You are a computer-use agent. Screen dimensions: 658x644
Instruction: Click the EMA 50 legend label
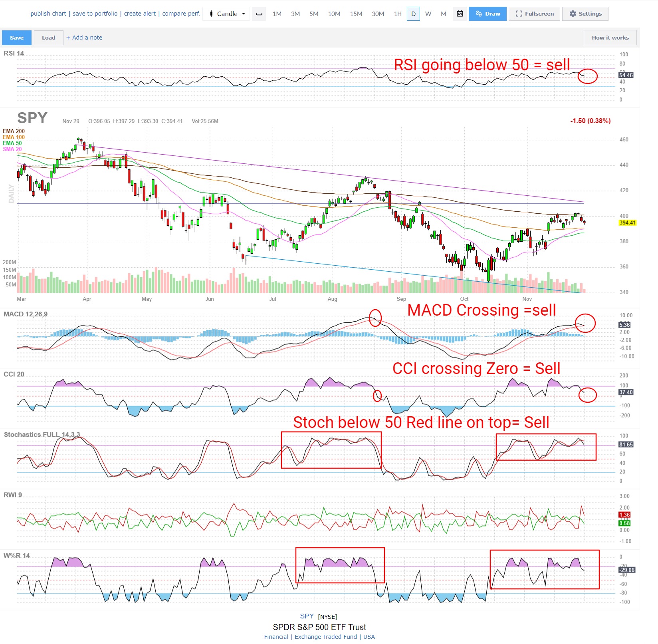point(12,143)
